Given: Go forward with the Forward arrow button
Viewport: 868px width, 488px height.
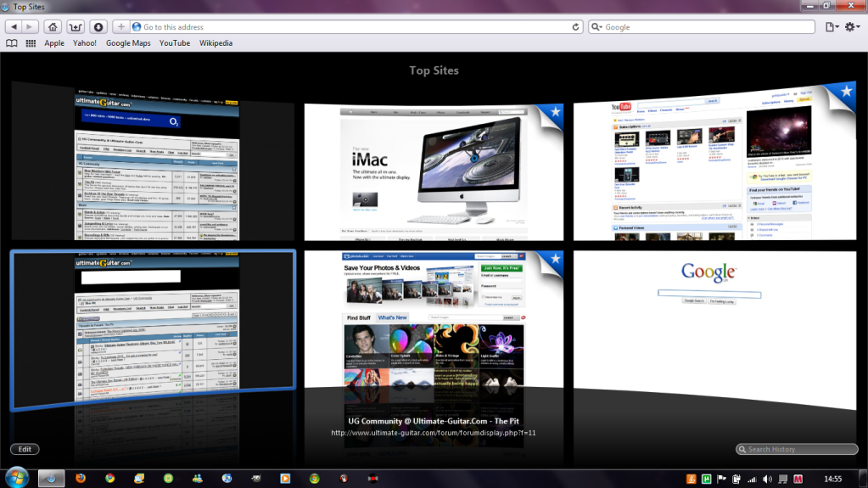Looking at the screenshot, I should [30, 26].
